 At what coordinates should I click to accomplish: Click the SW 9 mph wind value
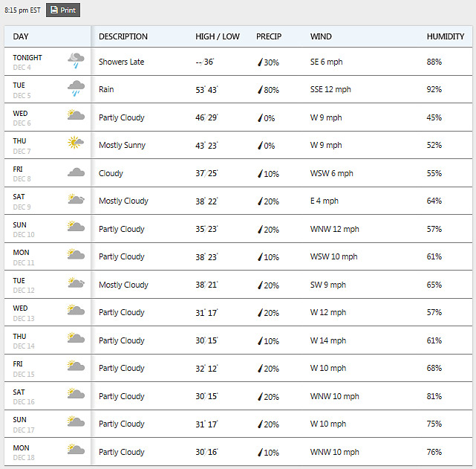[328, 285]
